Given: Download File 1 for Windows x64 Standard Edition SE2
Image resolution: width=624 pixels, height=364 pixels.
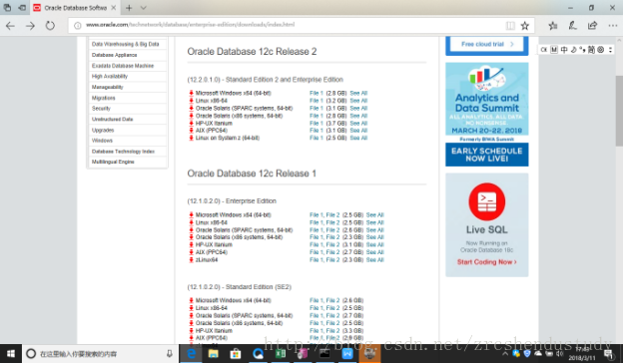Looking at the screenshot, I should pos(316,300).
